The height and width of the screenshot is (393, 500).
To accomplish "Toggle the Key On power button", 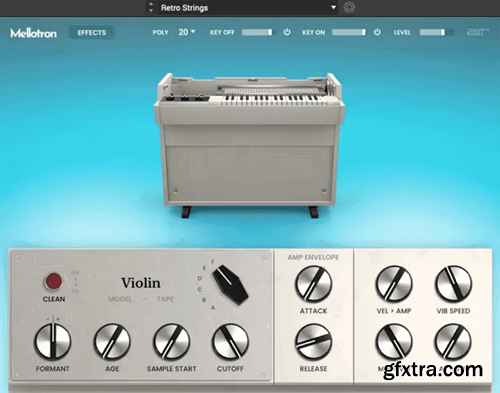I will 377,32.
